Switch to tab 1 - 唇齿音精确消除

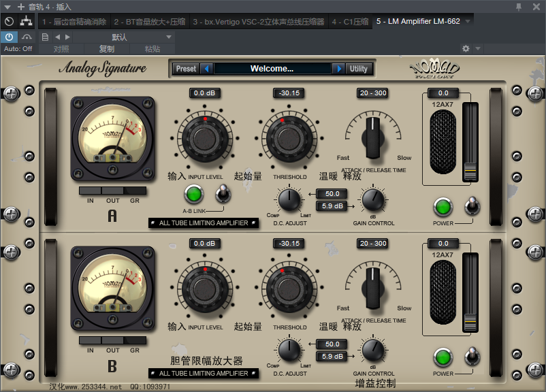[74, 22]
